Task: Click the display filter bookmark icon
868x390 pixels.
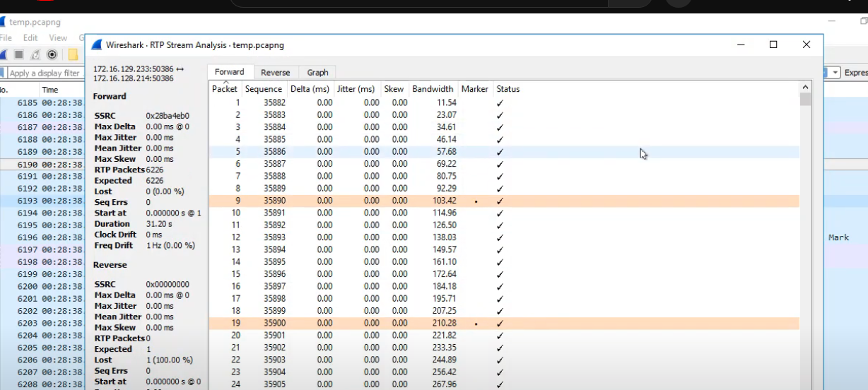Action: (x=3, y=73)
